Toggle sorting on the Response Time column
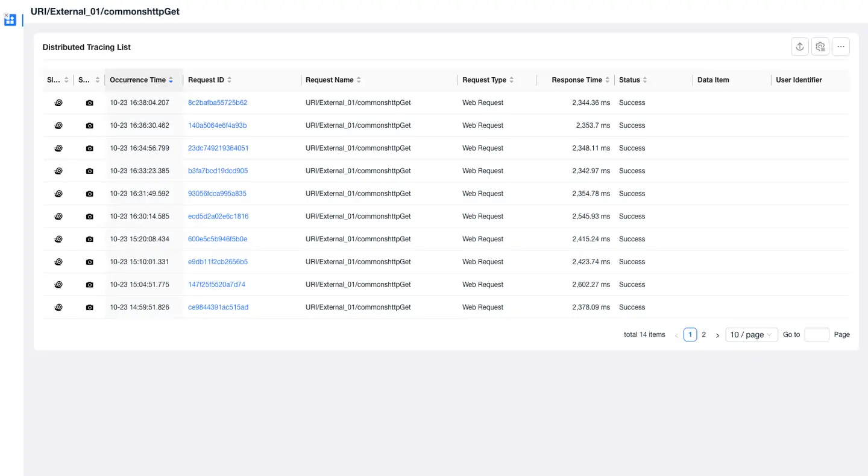This screenshot has height=476, width=868. [x=606, y=80]
